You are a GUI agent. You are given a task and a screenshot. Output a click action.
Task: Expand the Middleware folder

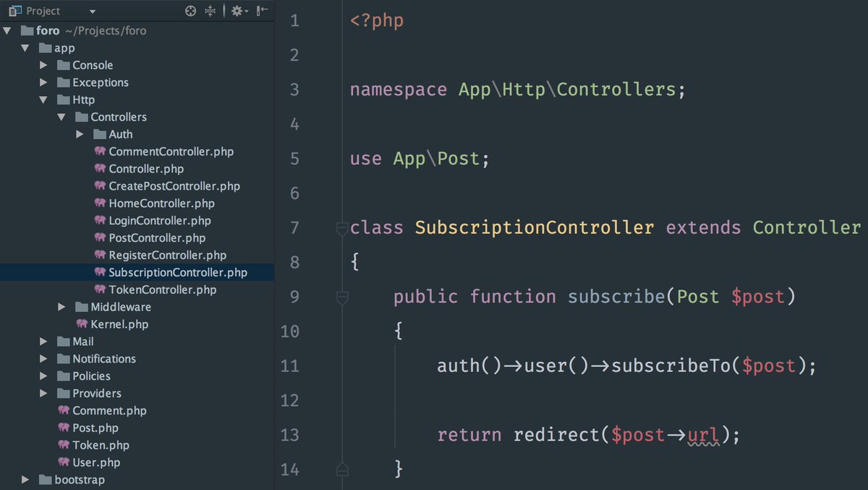61,307
